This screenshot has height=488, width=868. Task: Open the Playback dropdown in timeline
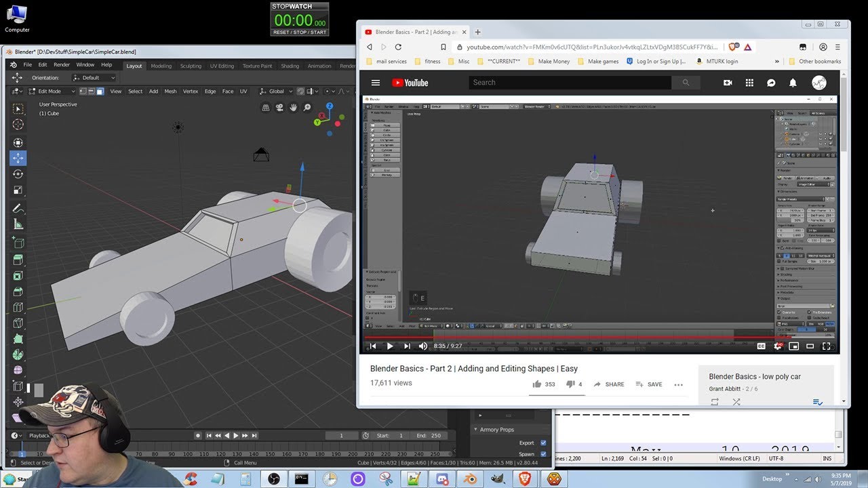[41, 435]
